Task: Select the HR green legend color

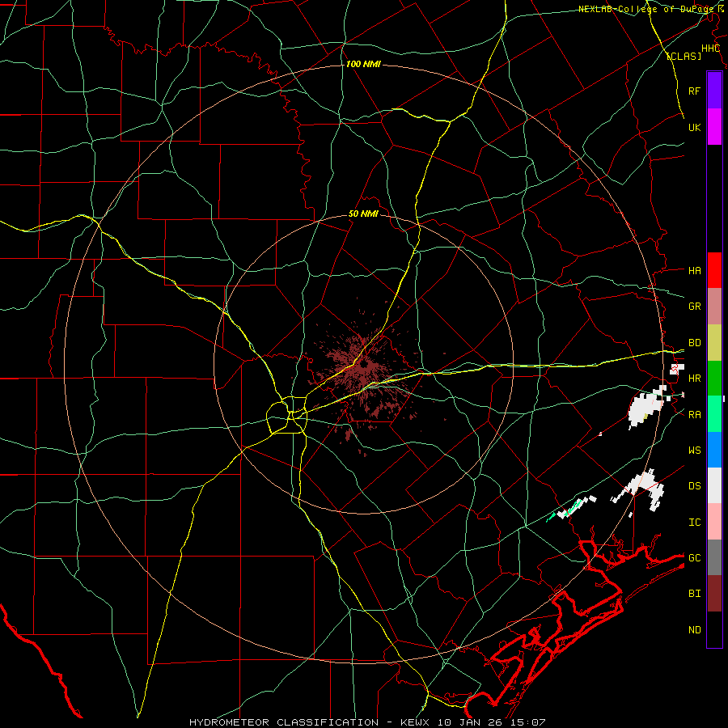Action: coord(714,378)
